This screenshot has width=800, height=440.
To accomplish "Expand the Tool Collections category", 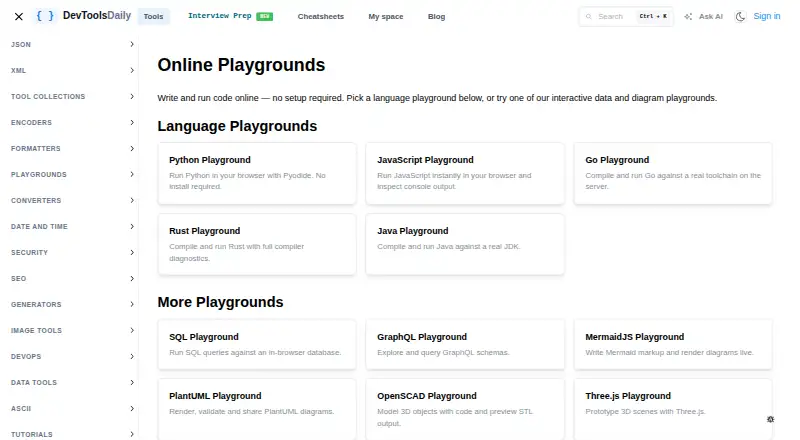I will [x=72, y=96].
